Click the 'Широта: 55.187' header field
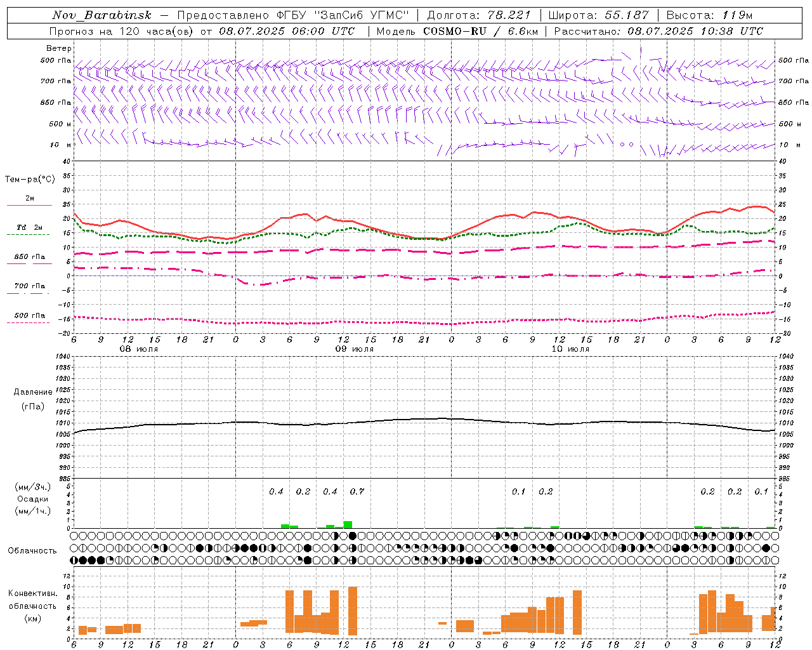 tap(598, 15)
